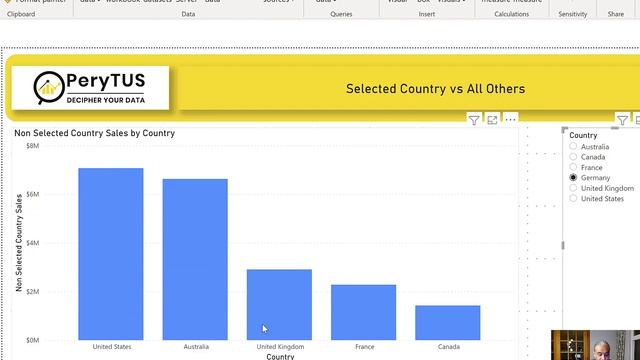Click the $6M y-axis label
This screenshot has width=640, height=360.
(33, 194)
